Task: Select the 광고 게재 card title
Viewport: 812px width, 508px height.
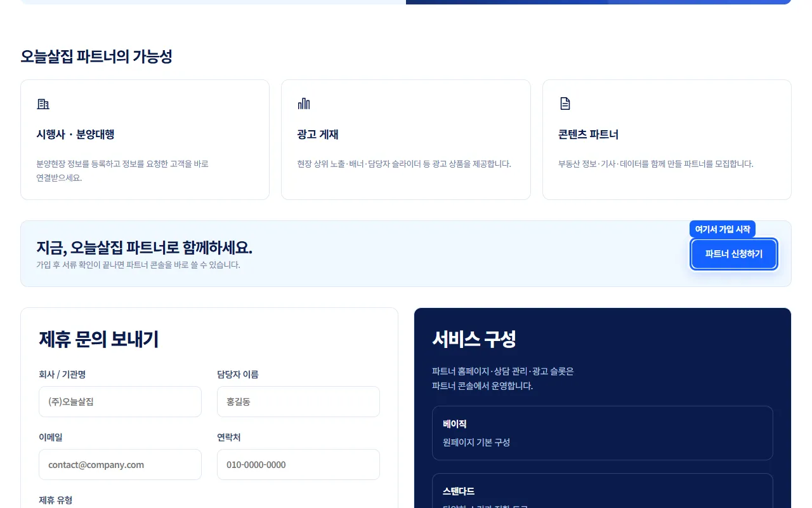Action: pos(318,135)
